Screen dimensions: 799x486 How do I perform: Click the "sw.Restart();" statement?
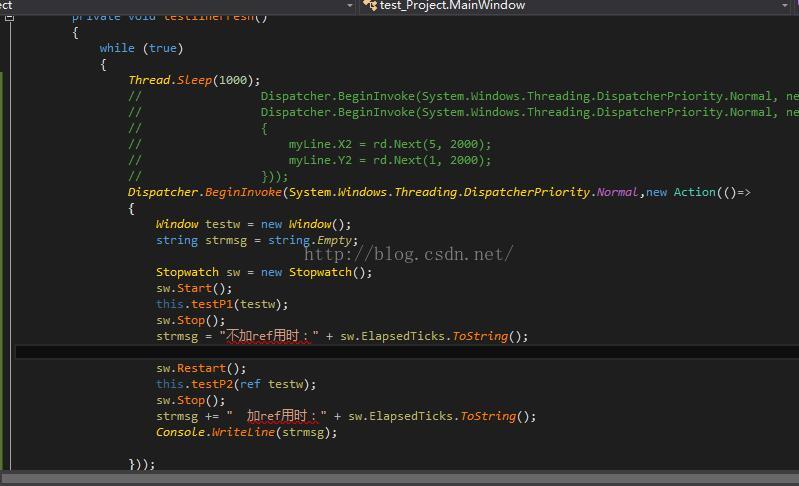(x=201, y=368)
